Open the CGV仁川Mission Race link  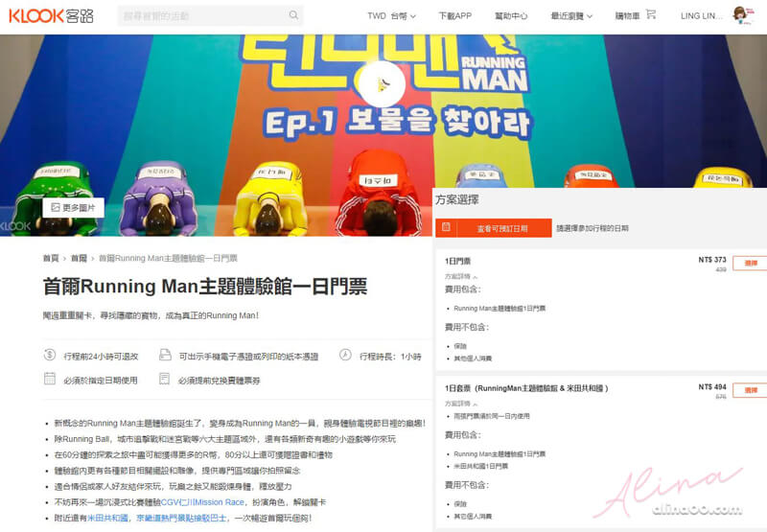(202, 502)
